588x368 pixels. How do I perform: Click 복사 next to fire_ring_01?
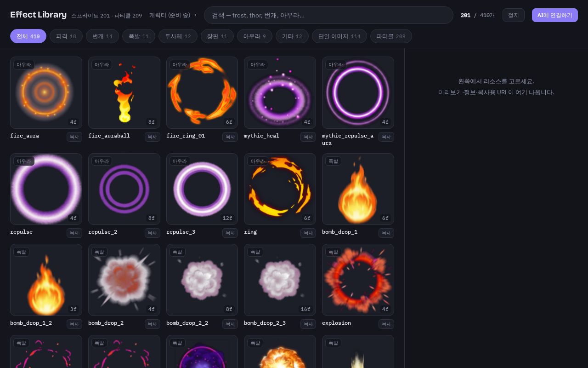pos(230,137)
